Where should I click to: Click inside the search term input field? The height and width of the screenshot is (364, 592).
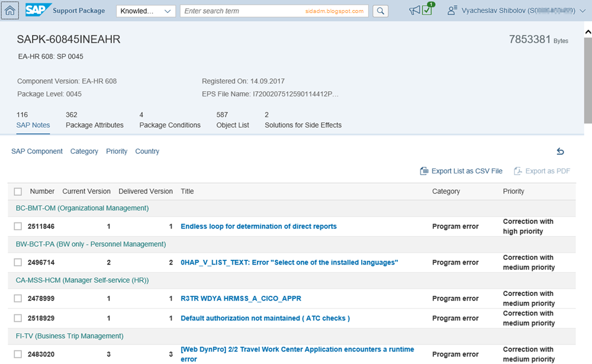[274, 11]
